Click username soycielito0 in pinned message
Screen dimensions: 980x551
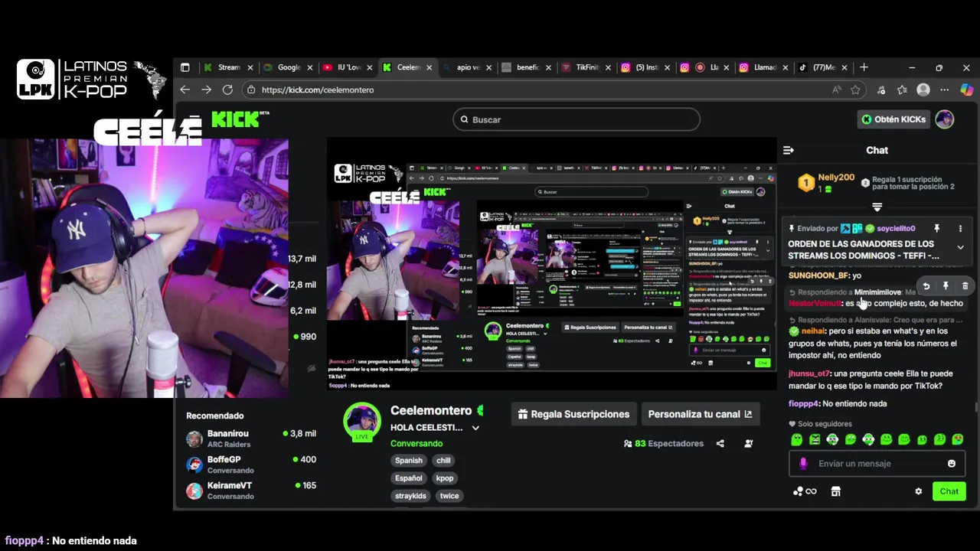tap(896, 228)
